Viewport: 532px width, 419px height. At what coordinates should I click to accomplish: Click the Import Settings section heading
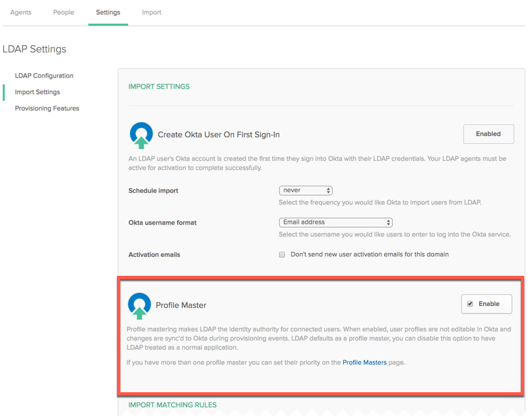click(159, 86)
